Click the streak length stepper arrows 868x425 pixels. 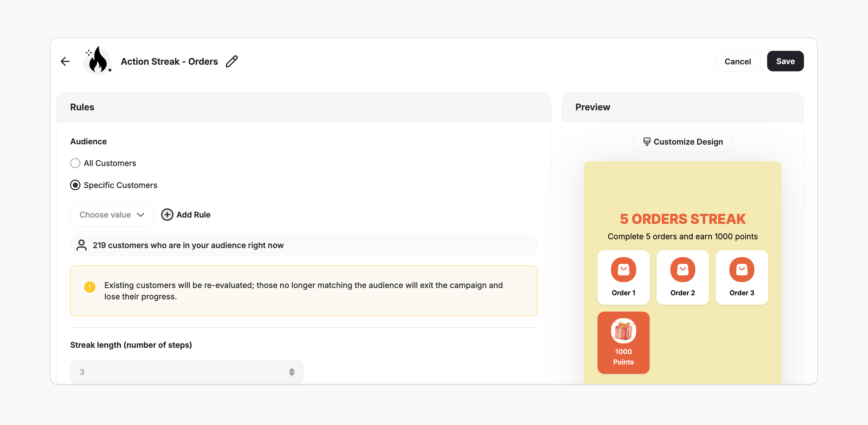(x=292, y=372)
